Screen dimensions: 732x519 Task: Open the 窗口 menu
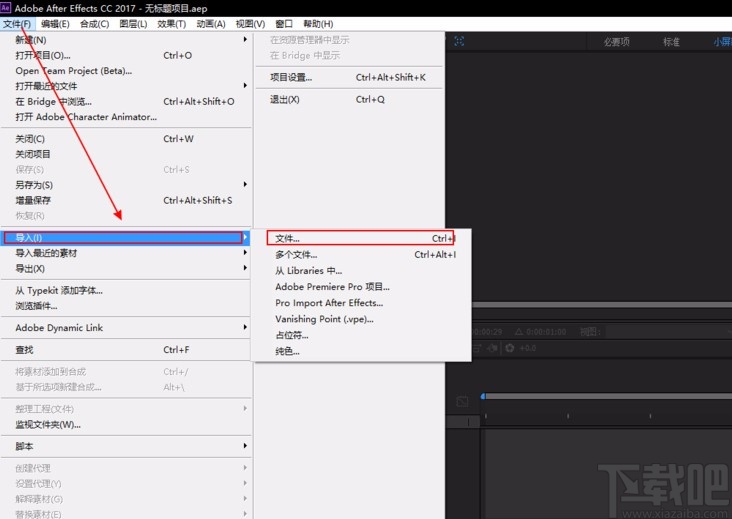click(x=284, y=24)
